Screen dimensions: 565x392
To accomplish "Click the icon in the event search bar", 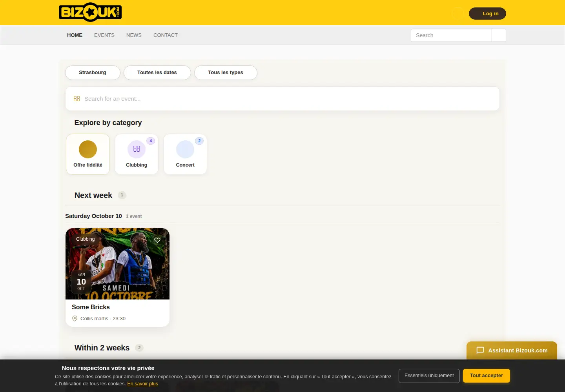I will [x=77, y=99].
